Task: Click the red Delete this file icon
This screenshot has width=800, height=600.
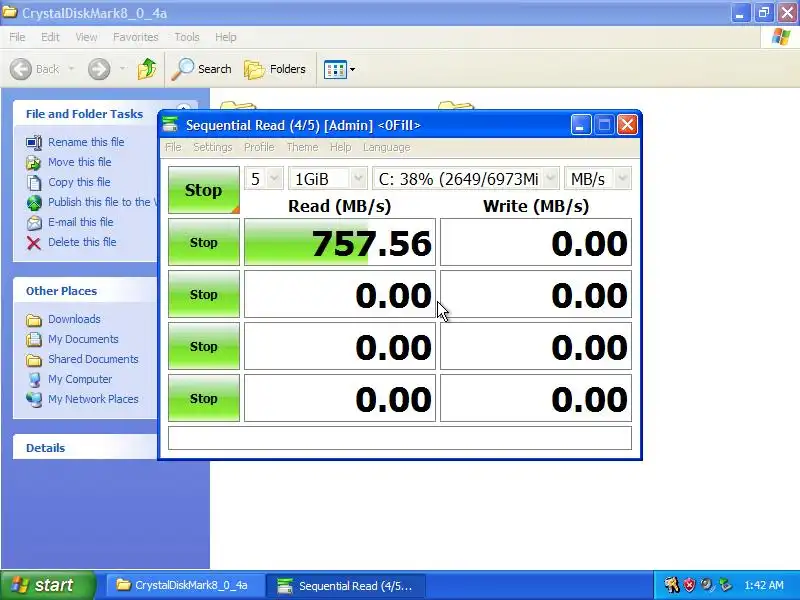Action: pos(34,242)
